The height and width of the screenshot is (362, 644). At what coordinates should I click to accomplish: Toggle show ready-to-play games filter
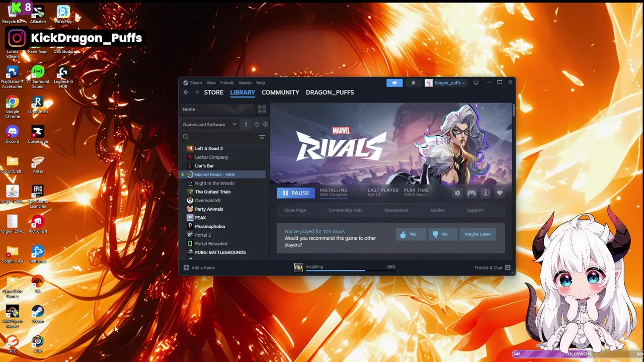point(265,124)
